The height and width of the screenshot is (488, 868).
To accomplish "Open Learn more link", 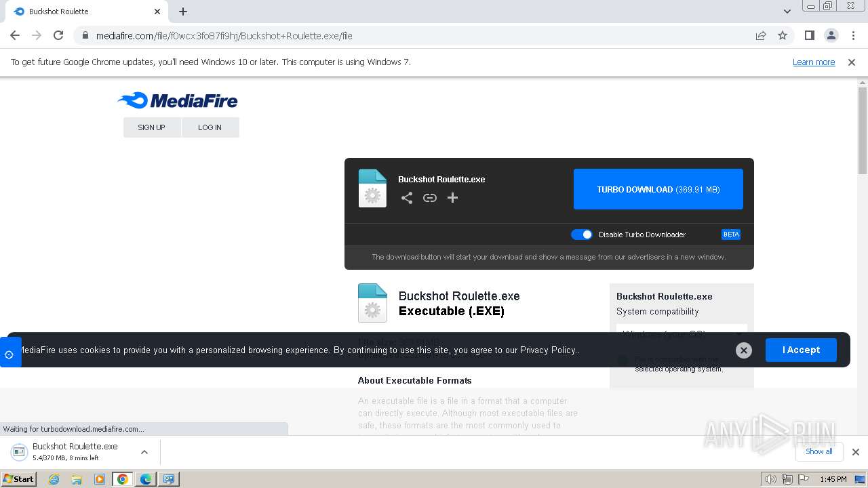I will tap(814, 62).
